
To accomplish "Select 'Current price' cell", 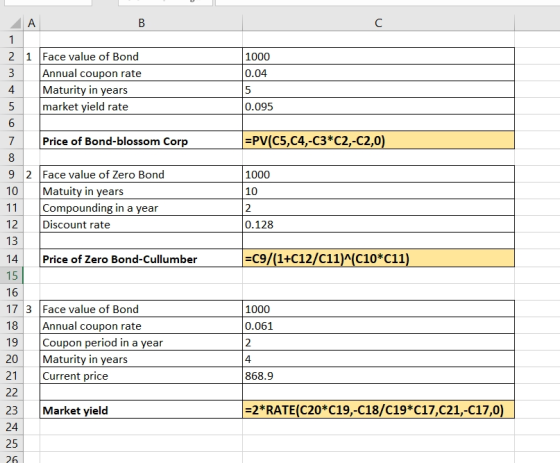I will pos(141,376).
